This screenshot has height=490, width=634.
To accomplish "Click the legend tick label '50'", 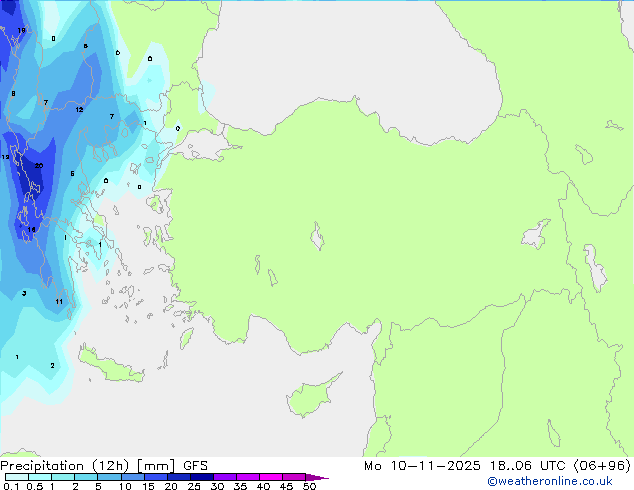I will pyautogui.click(x=309, y=486).
